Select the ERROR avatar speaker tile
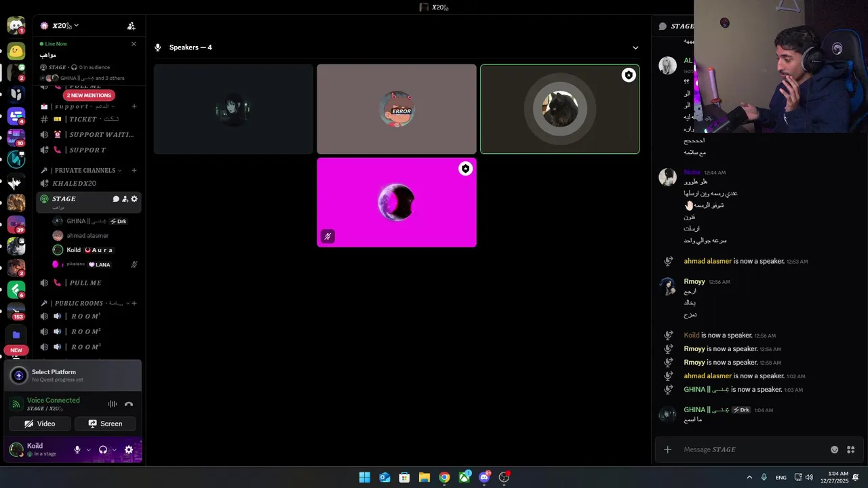This screenshot has width=868, height=488. click(x=397, y=109)
